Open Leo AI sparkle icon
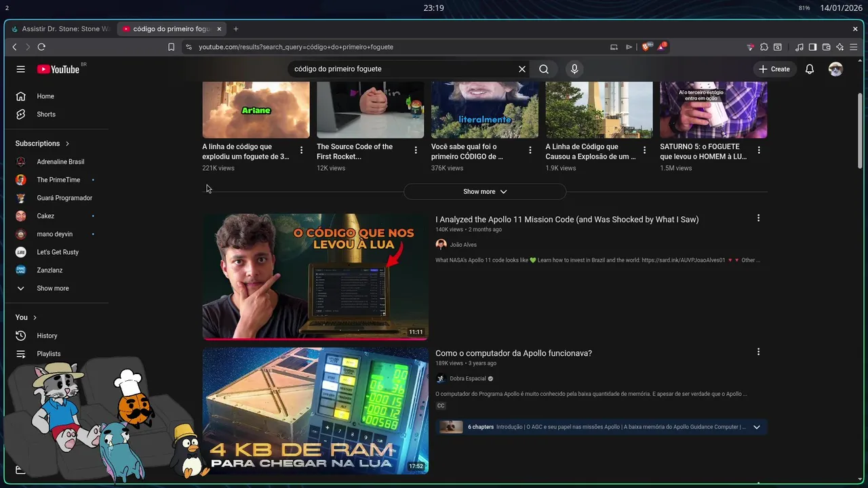This screenshot has width=868, height=488. point(840,47)
